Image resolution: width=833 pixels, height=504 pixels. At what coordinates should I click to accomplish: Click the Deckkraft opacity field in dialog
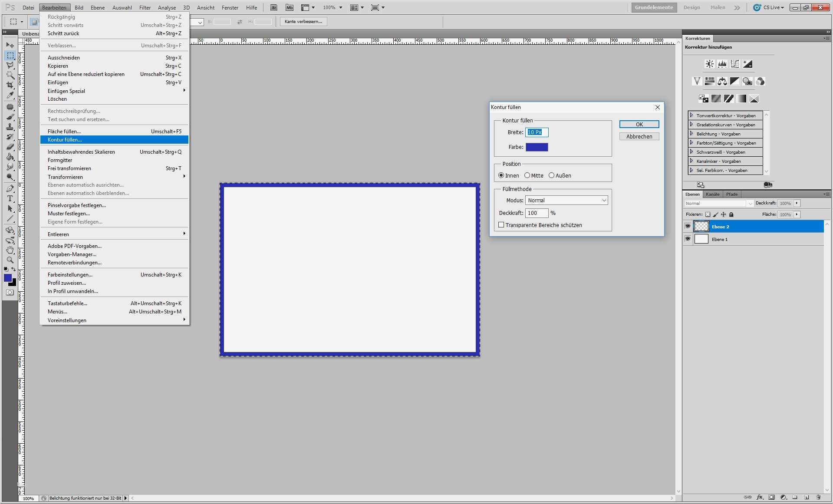537,213
